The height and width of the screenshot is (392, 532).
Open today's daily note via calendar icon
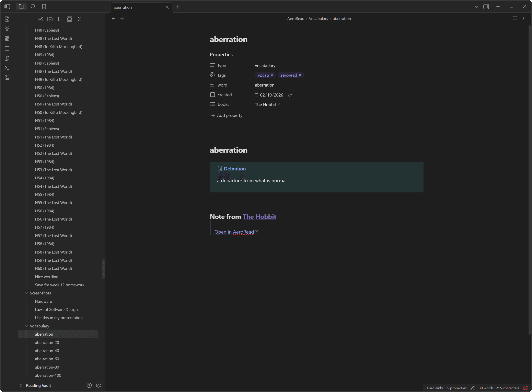[x=7, y=48]
